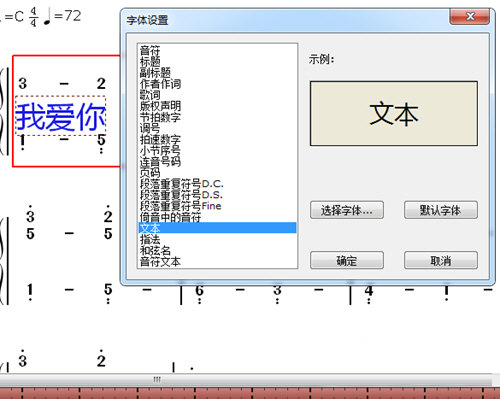Select 段落重复符号D.C. entry
Viewport: 500px width, 399px height.
point(217,184)
